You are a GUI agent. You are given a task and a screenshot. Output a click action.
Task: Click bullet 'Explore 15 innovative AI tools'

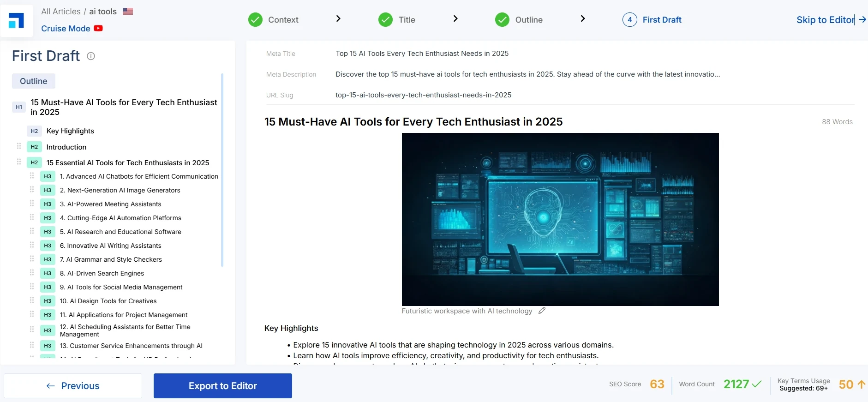pyautogui.click(x=453, y=345)
